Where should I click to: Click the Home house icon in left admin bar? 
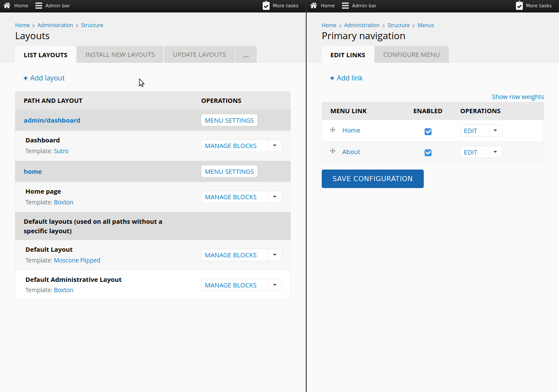tap(7, 6)
